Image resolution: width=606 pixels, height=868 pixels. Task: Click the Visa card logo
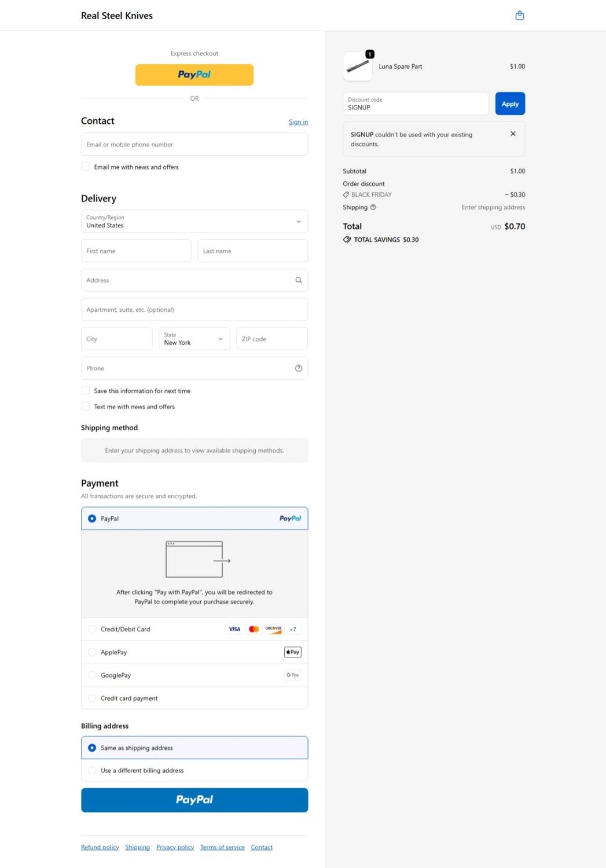tap(234, 629)
